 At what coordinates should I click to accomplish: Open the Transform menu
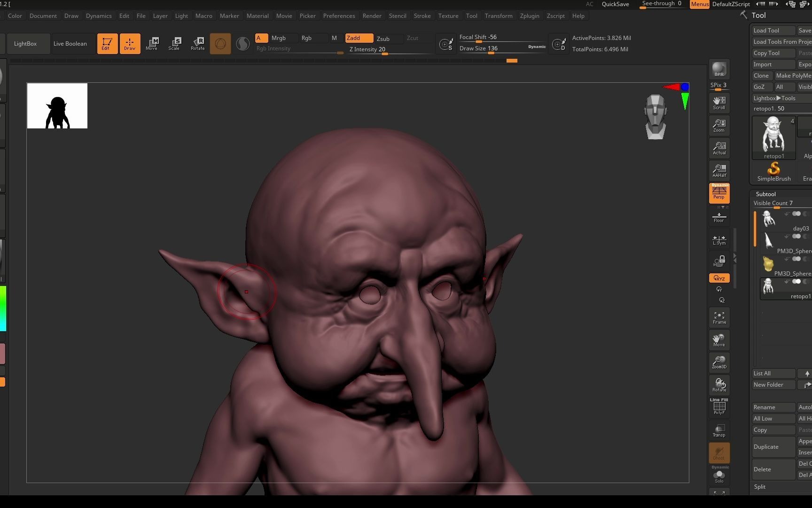click(499, 16)
